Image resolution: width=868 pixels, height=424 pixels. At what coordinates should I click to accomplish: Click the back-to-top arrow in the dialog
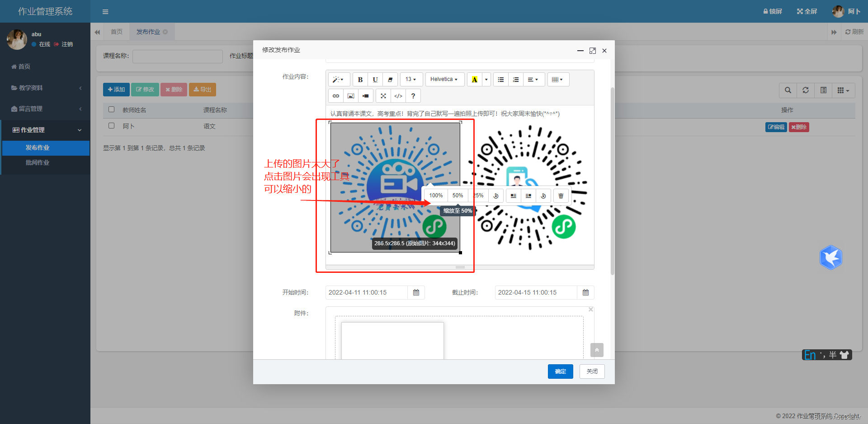point(597,350)
